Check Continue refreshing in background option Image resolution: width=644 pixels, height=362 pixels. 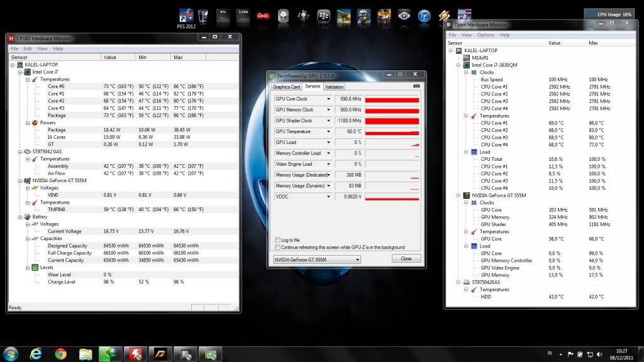277,248
